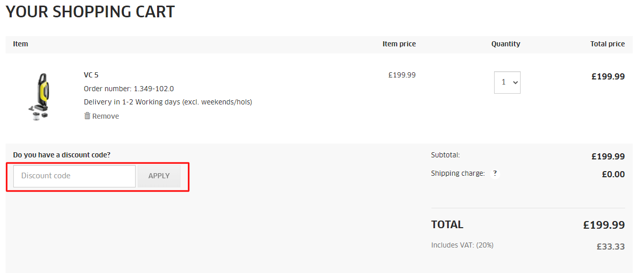Click the trash icon next to Remove
Image resolution: width=644 pixels, height=273 pixels.
(87, 116)
